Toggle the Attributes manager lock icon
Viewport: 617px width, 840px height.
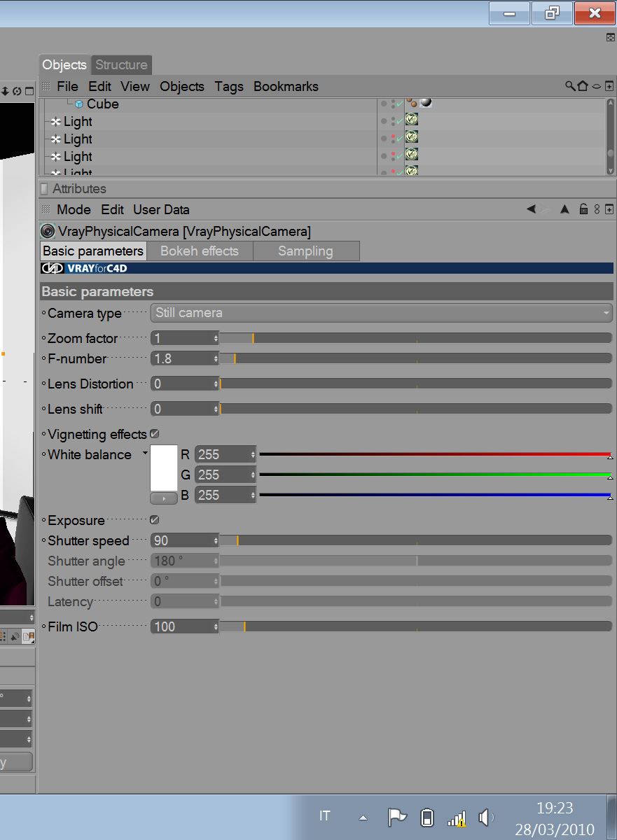point(583,209)
